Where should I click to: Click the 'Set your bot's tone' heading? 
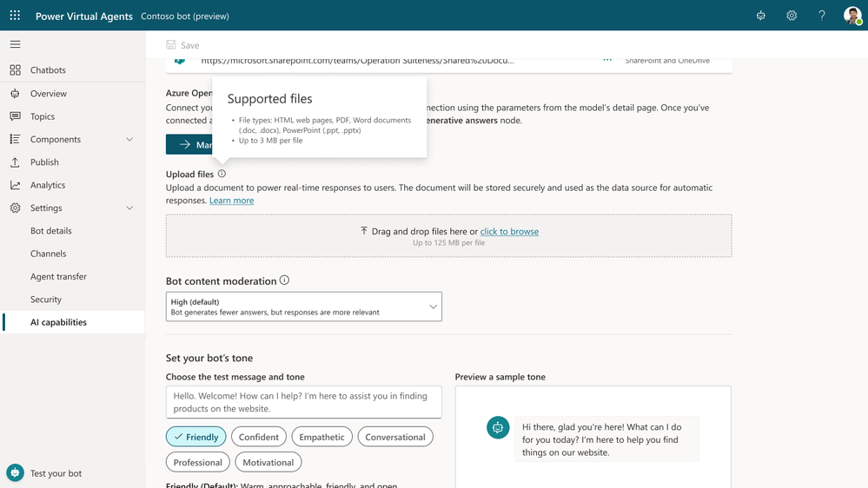pos(209,358)
